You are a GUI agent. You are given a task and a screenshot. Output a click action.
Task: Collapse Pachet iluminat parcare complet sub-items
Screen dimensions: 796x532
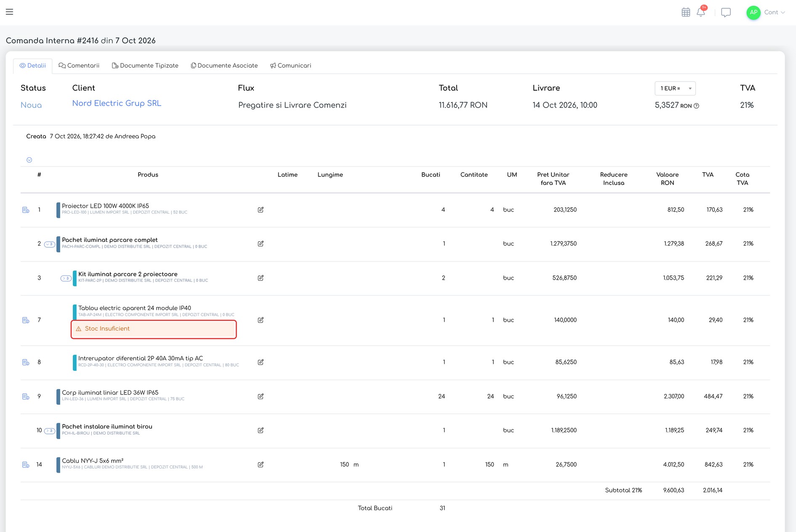[50, 244]
